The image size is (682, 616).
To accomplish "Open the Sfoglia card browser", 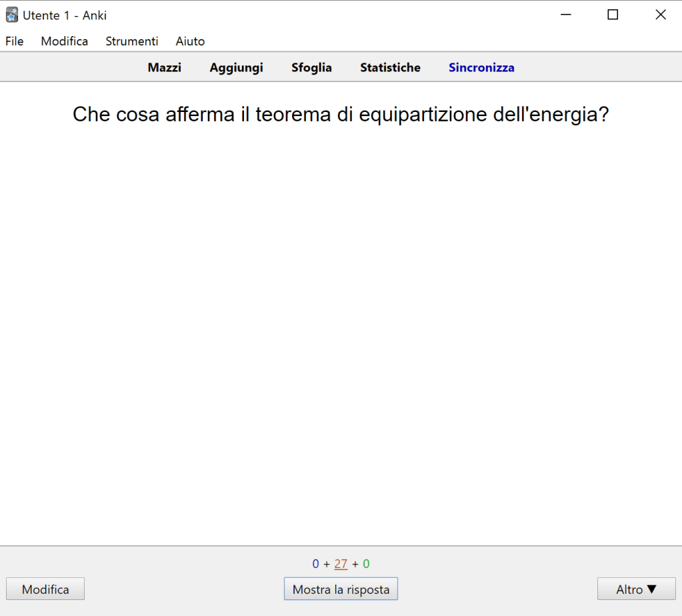I will 311,67.
